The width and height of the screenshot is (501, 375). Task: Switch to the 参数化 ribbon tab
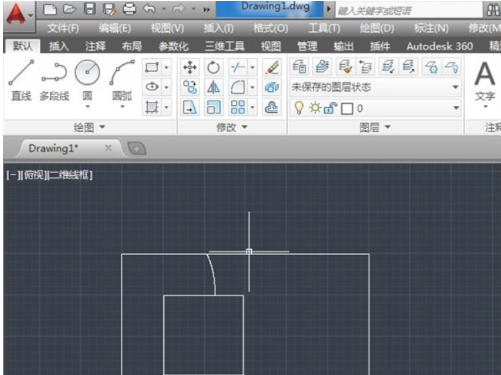(x=173, y=46)
